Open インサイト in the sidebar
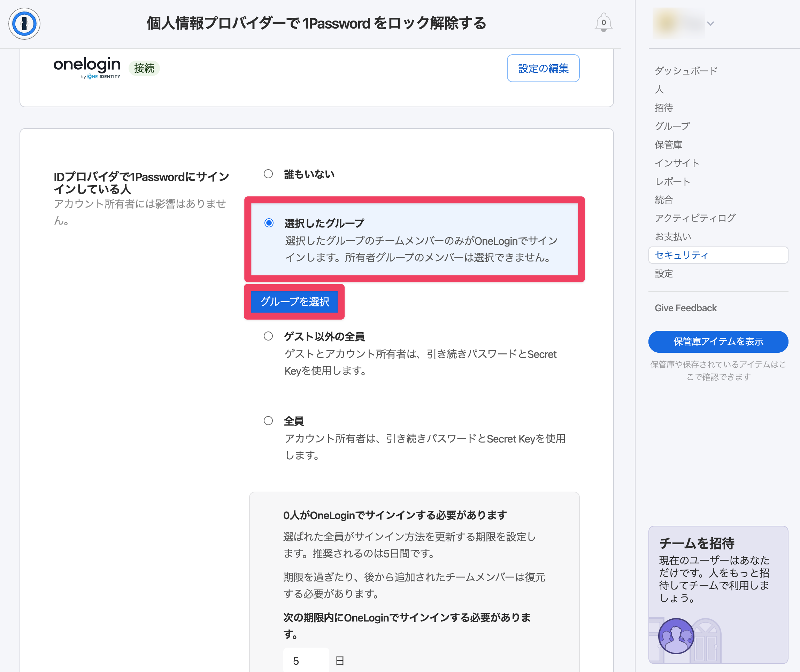This screenshot has width=800, height=672. (677, 163)
